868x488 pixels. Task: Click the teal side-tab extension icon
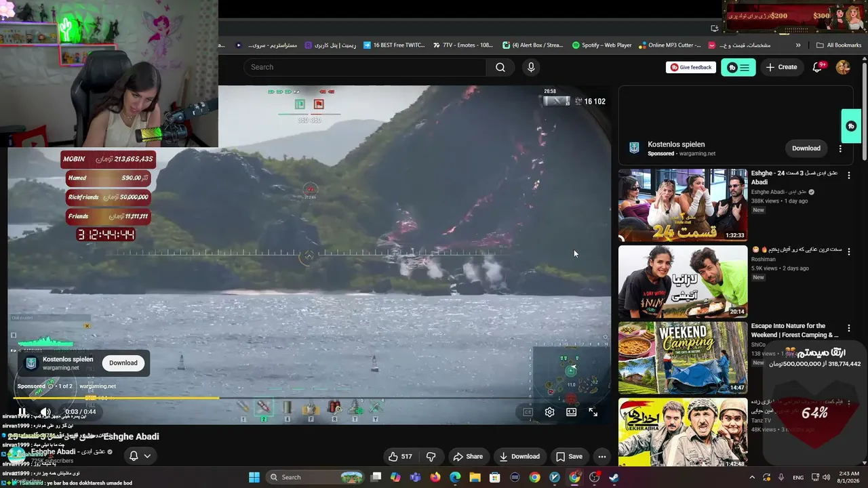[852, 126]
